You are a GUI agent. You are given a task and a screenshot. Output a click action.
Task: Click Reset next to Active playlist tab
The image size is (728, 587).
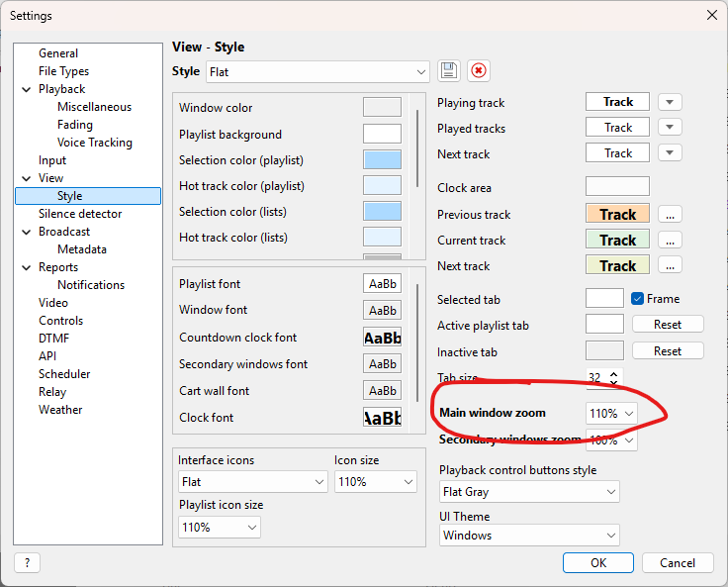[667, 325]
